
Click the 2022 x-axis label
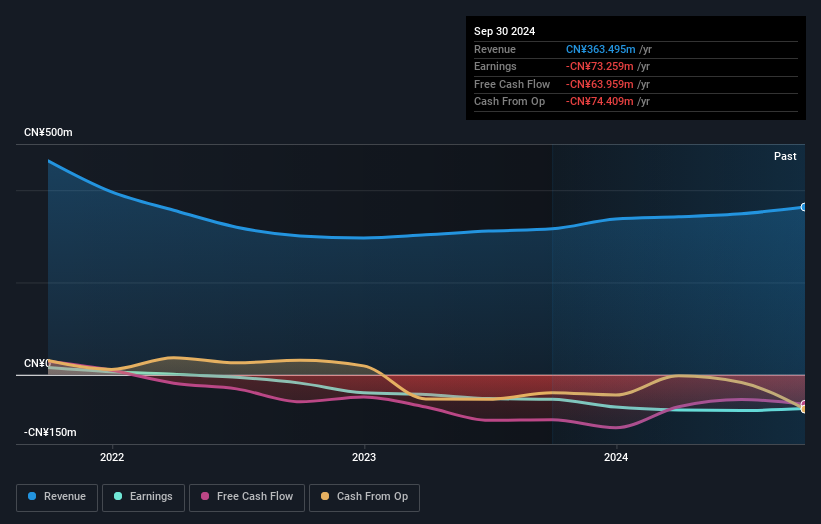[112, 458]
